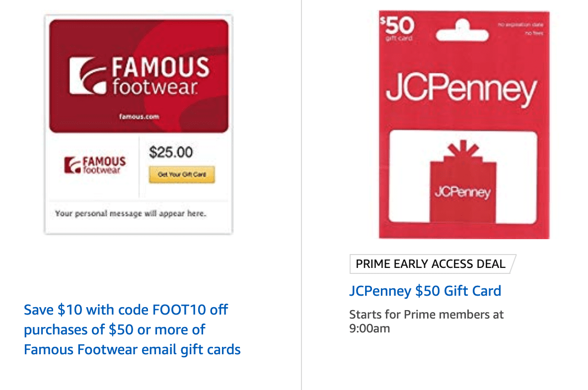Open the JCPenney $50 Gift Card link
The height and width of the screenshot is (390, 588).
pos(425,291)
